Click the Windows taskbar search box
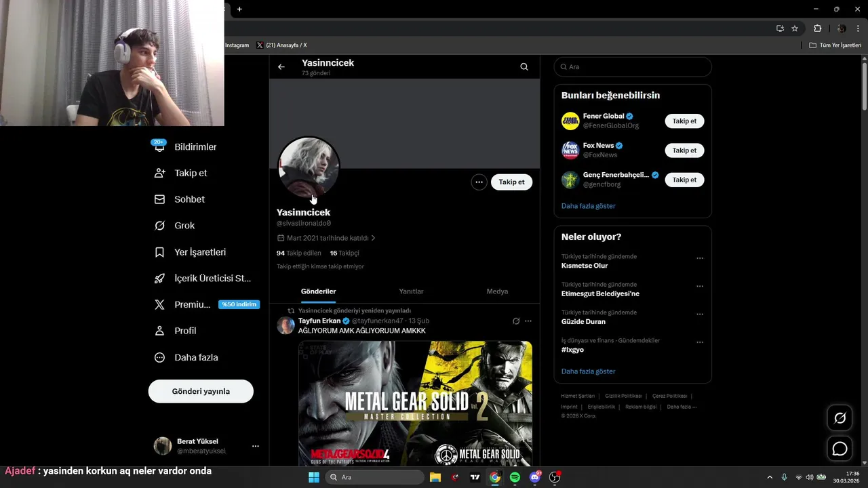Viewport: 868px width, 488px height. click(374, 477)
